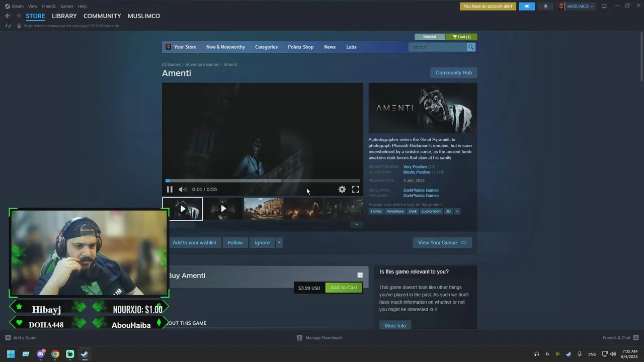Follow the game Amenti

[x=235, y=243]
